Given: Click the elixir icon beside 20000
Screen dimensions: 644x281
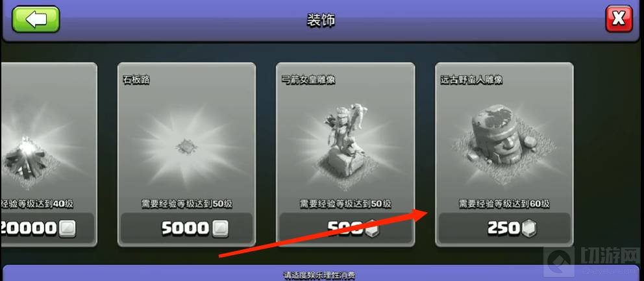Looking at the screenshot, I should (x=67, y=228).
